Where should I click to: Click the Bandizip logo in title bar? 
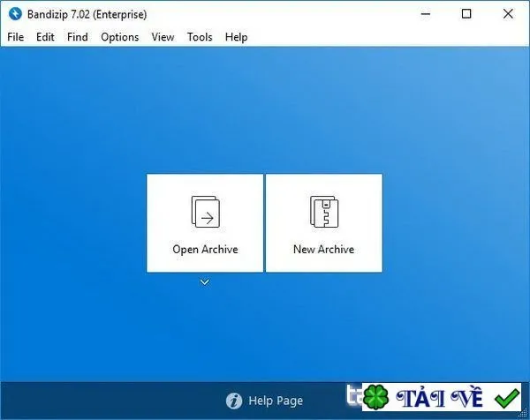pos(15,14)
